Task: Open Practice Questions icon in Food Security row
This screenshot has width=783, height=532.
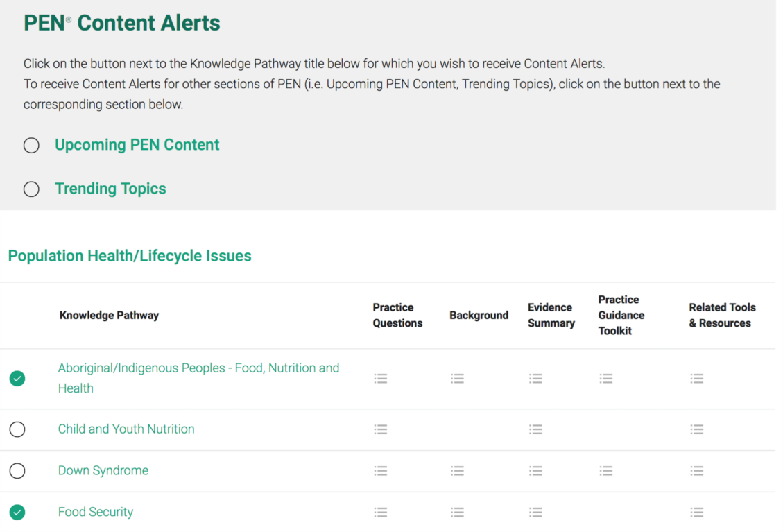Action: coord(381,512)
